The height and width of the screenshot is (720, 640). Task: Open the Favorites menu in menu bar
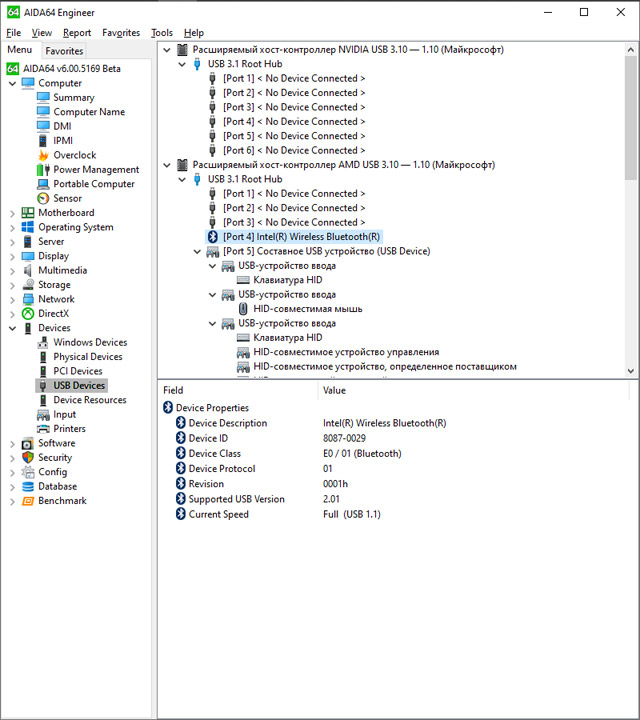coord(121,33)
